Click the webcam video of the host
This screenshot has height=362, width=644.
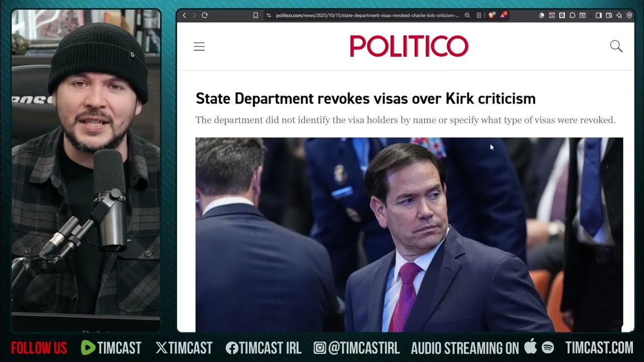(x=86, y=170)
